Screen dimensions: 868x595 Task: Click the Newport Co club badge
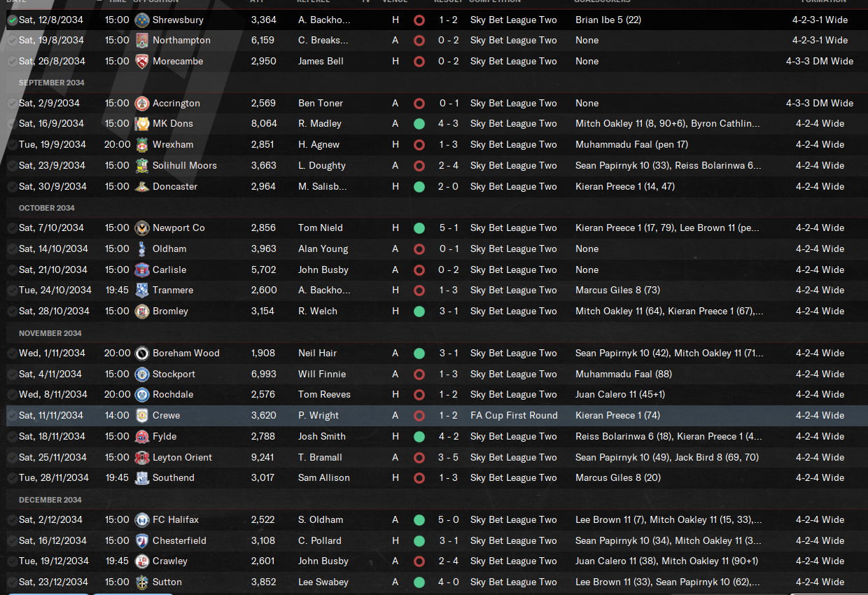coord(142,228)
